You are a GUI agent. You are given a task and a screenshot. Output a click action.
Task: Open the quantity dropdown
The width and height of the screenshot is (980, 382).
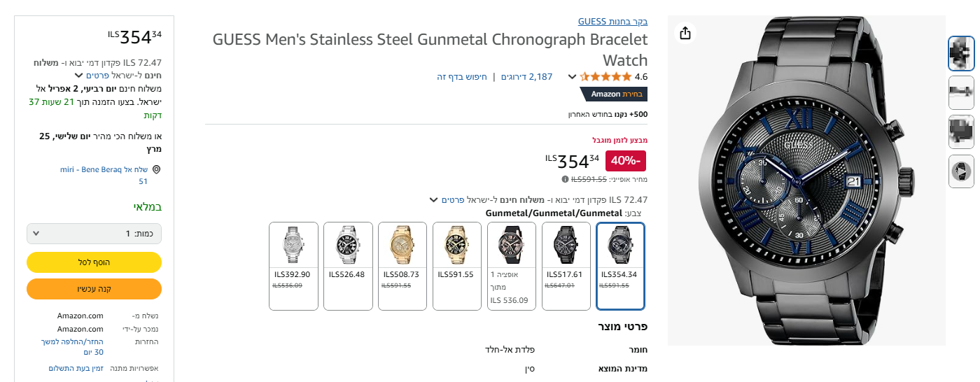(94, 234)
